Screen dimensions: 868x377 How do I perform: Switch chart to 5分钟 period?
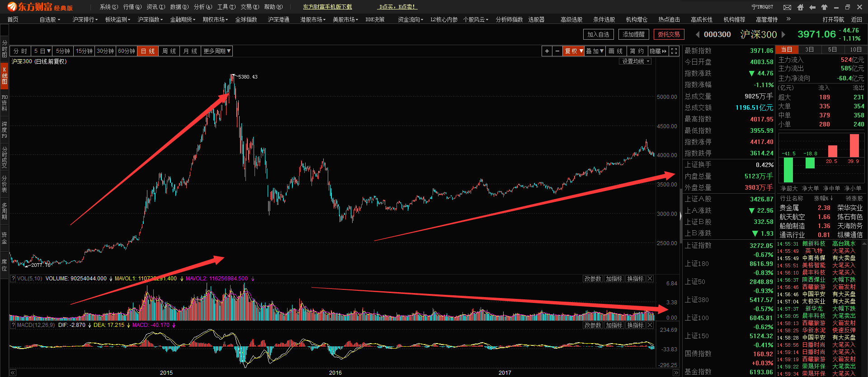coord(63,51)
